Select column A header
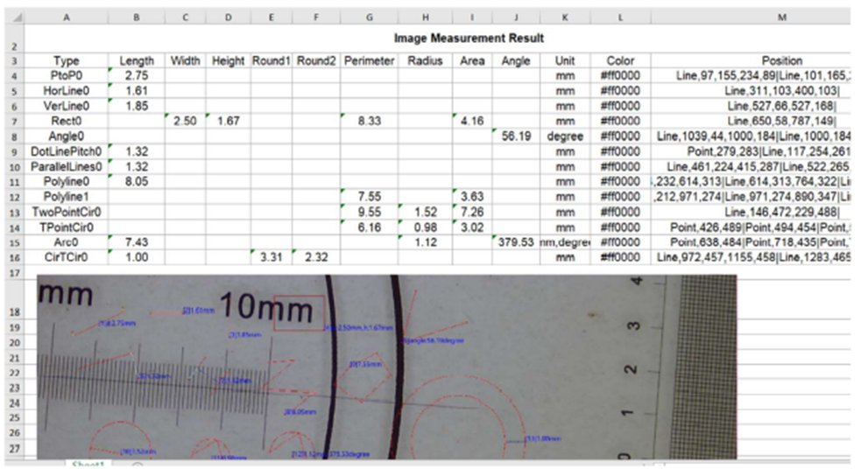This screenshot has height=469, width=868. tap(67, 17)
